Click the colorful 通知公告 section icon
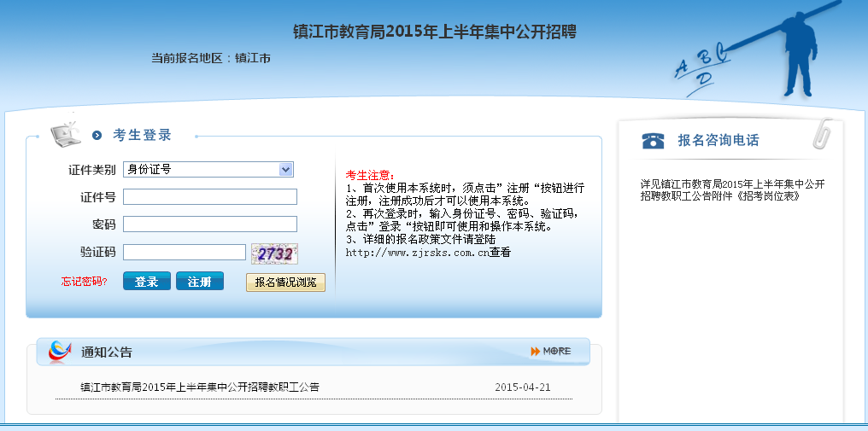868x431 pixels. pyautogui.click(x=59, y=351)
